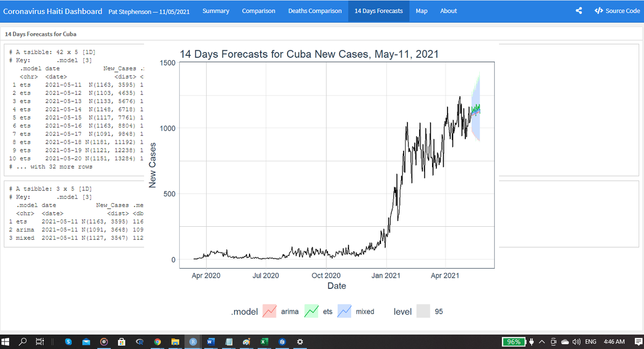Open the Notepad taskbar icon
The height and width of the screenshot is (349, 644).
tap(229, 341)
